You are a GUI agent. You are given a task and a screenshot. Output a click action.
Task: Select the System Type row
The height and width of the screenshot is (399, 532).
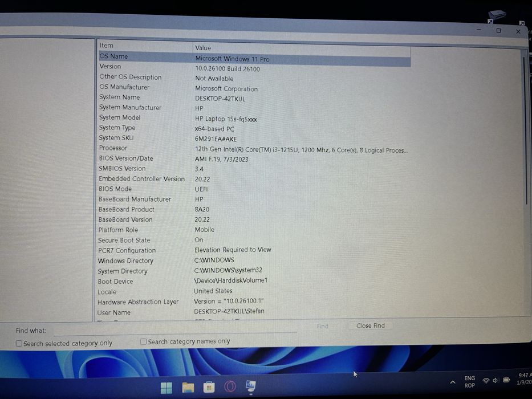pyautogui.click(x=254, y=128)
